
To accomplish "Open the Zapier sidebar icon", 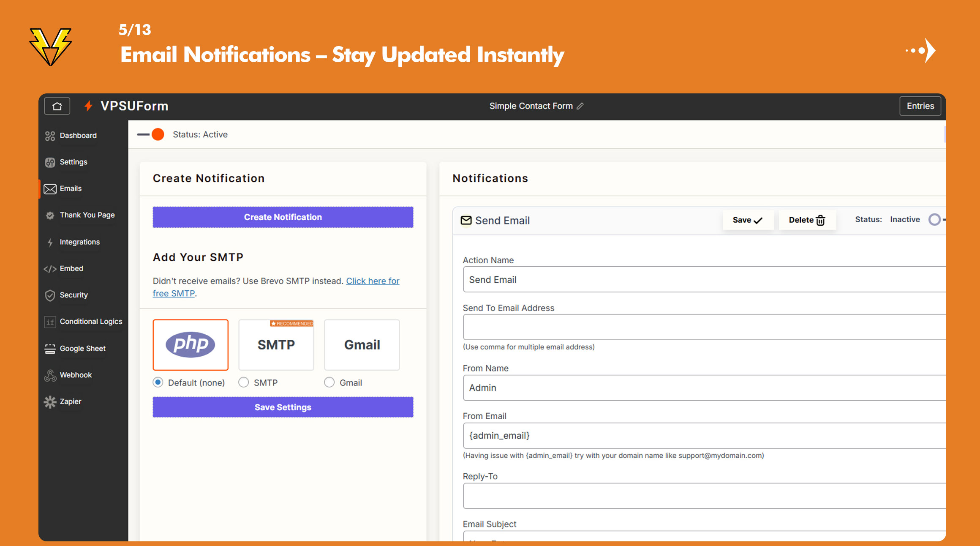I will click(50, 401).
